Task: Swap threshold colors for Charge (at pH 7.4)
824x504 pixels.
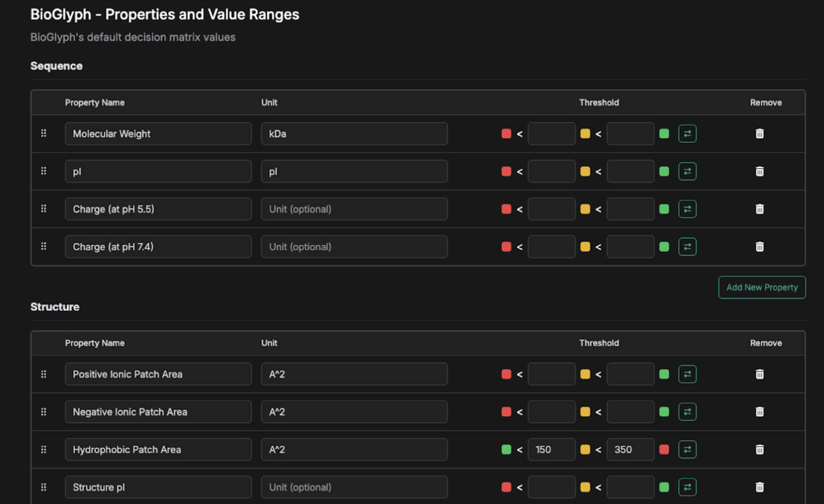Action: pyautogui.click(x=687, y=247)
